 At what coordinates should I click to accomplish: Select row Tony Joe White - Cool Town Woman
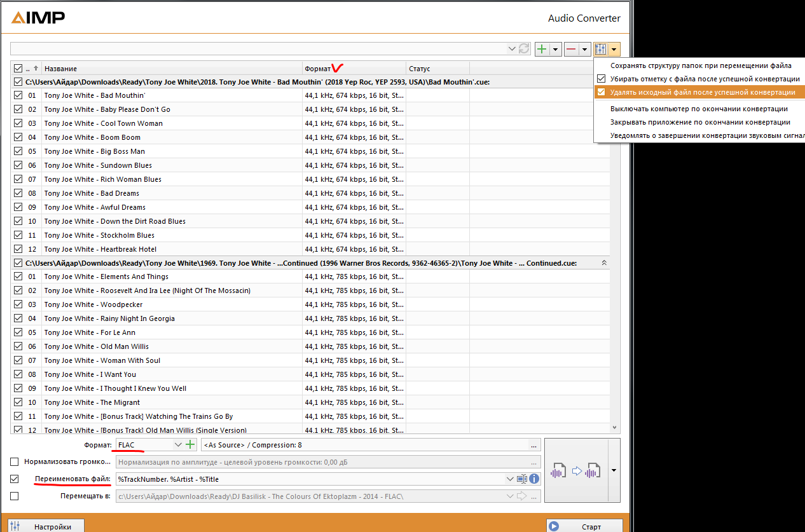click(x=310, y=123)
